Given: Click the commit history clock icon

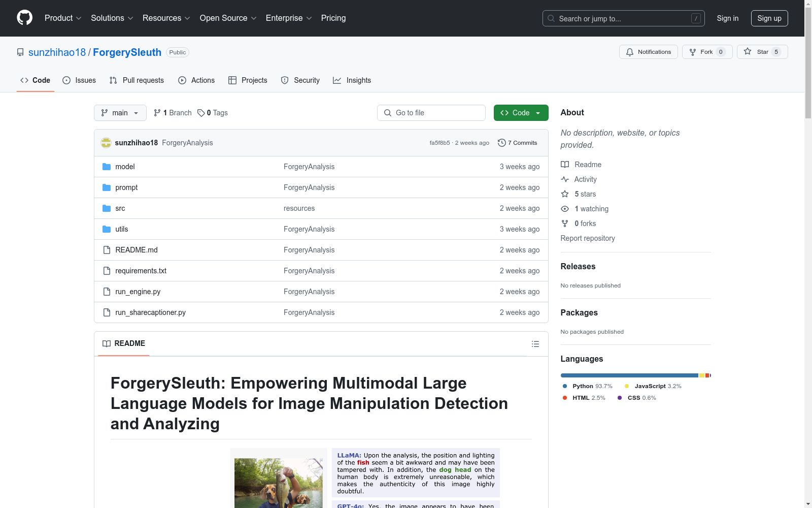Looking at the screenshot, I should [502, 143].
